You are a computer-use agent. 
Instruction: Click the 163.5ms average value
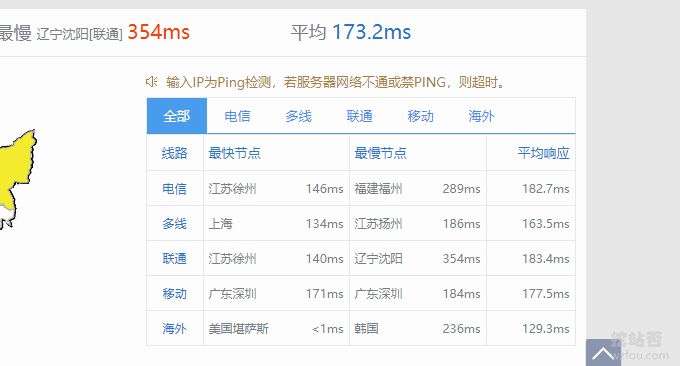[x=546, y=224]
